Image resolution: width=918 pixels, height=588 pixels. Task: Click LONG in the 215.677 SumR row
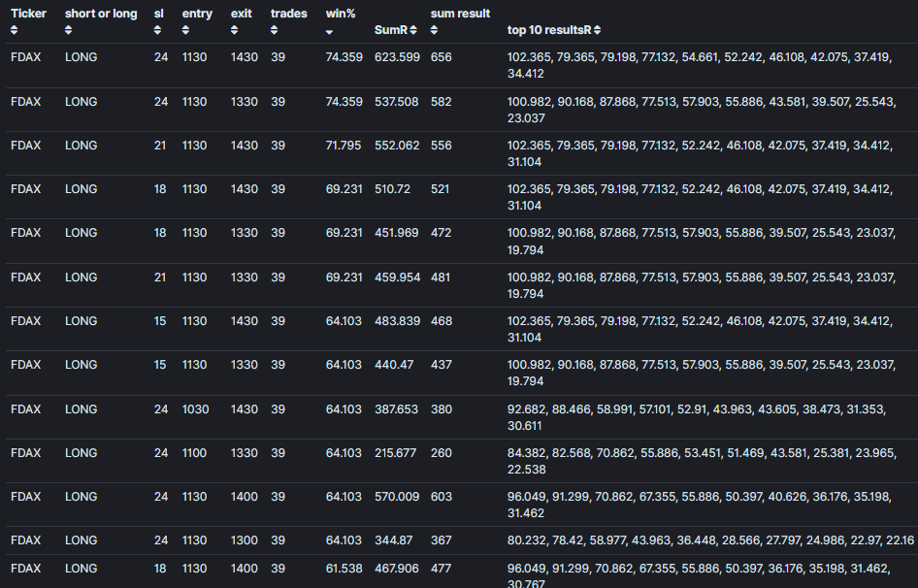point(81,453)
